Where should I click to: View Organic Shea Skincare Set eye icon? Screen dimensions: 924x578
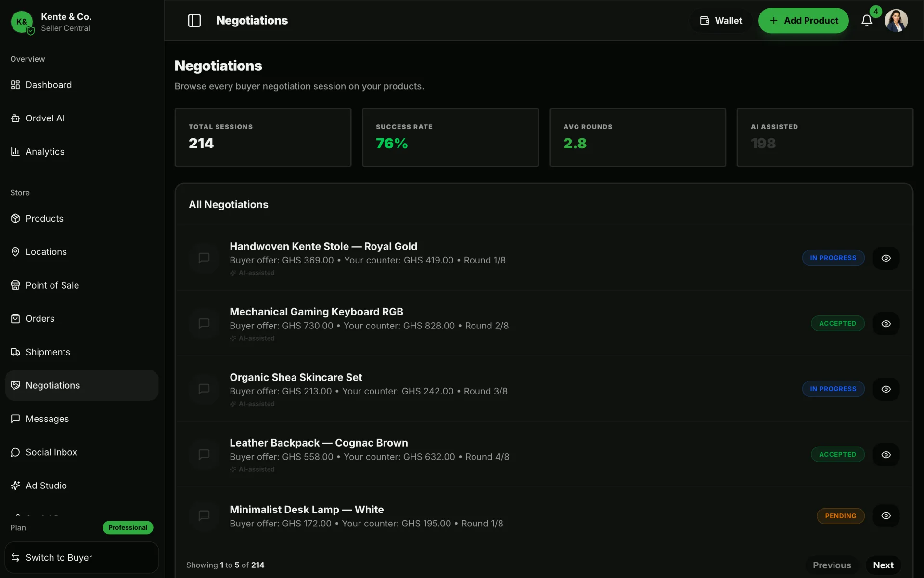886,389
